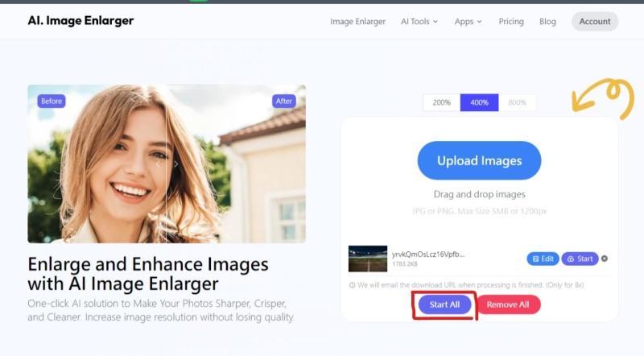Click the Start All button
Viewport: 644px width, 356px height.
(x=445, y=304)
